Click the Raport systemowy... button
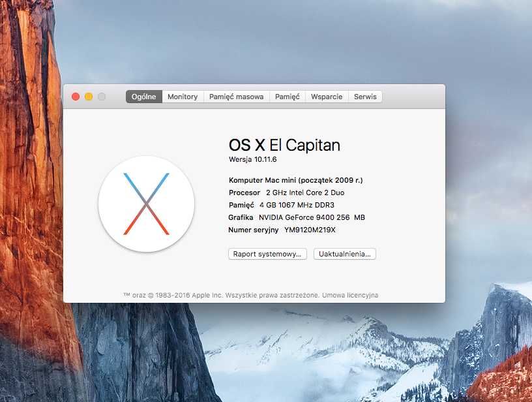The height and width of the screenshot is (402, 532). pyautogui.click(x=267, y=254)
